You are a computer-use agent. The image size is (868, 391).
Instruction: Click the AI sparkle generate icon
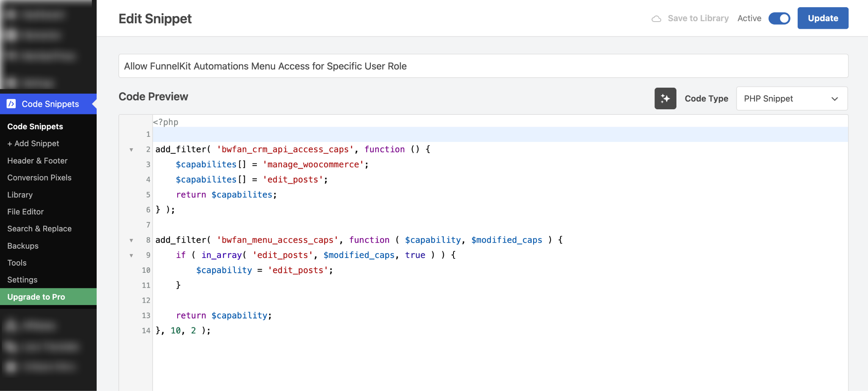665,99
